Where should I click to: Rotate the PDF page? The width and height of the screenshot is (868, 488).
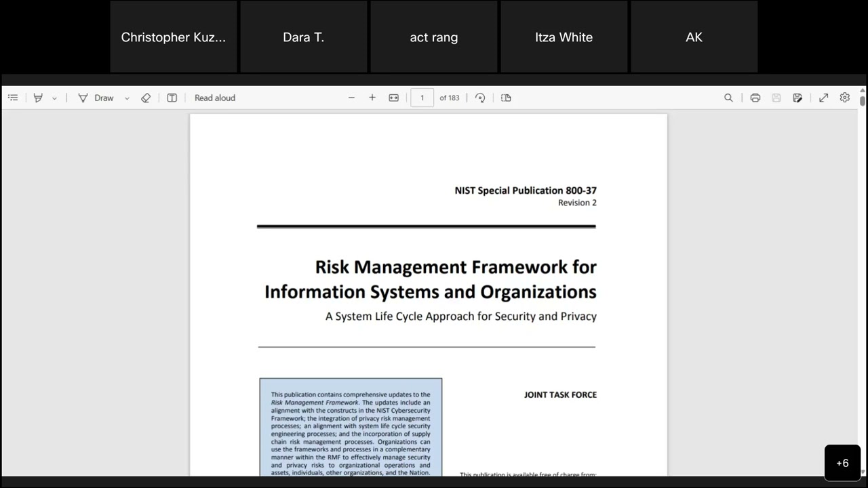click(480, 98)
